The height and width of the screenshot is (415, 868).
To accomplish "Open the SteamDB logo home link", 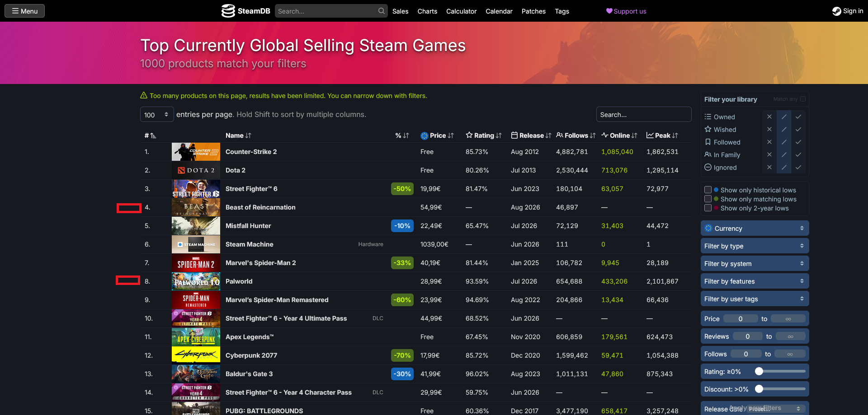I will pyautogui.click(x=245, y=11).
